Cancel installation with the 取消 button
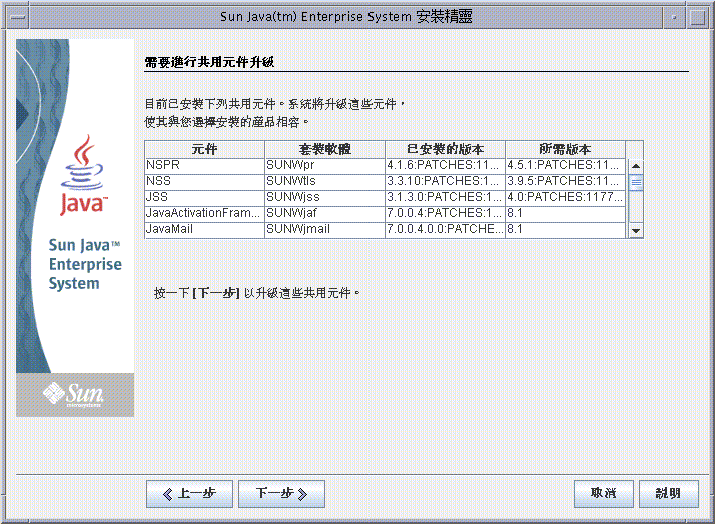 (x=604, y=493)
